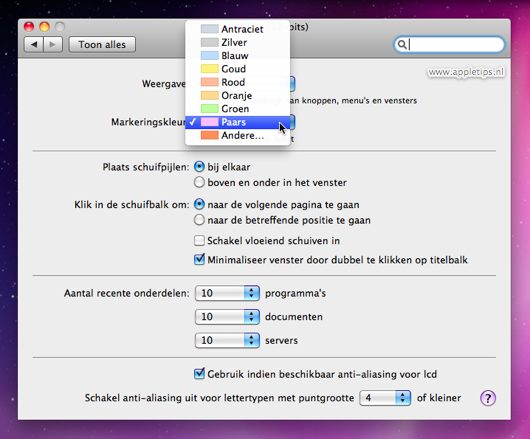Select the Groen color swatch
The height and width of the screenshot is (439, 530).
[x=210, y=108]
